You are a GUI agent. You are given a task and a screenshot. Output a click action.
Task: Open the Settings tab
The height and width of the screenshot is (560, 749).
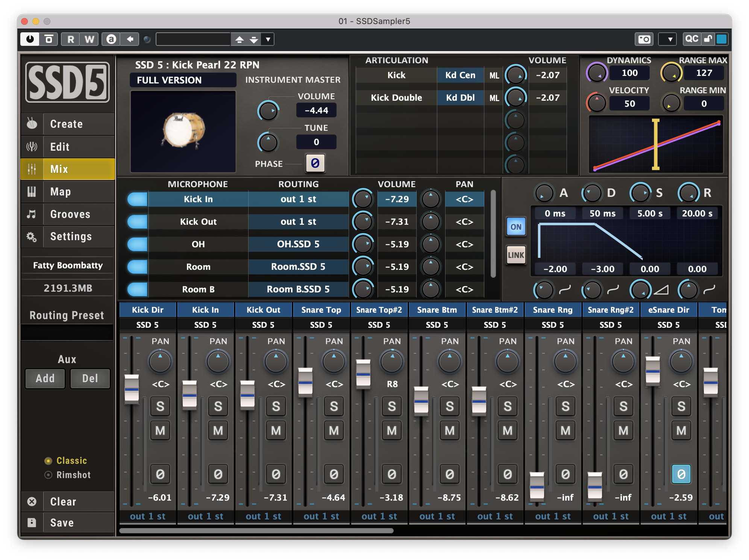tap(68, 237)
